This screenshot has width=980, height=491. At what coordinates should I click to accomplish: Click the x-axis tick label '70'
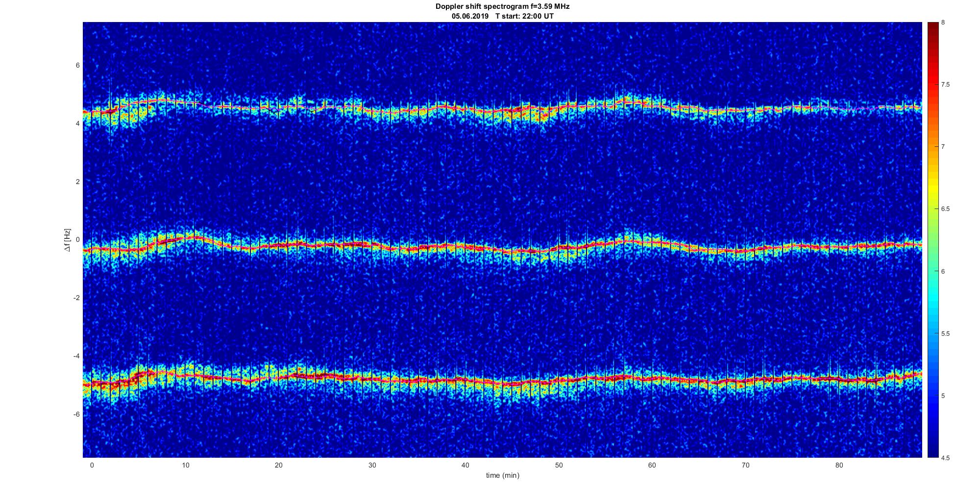tap(746, 465)
